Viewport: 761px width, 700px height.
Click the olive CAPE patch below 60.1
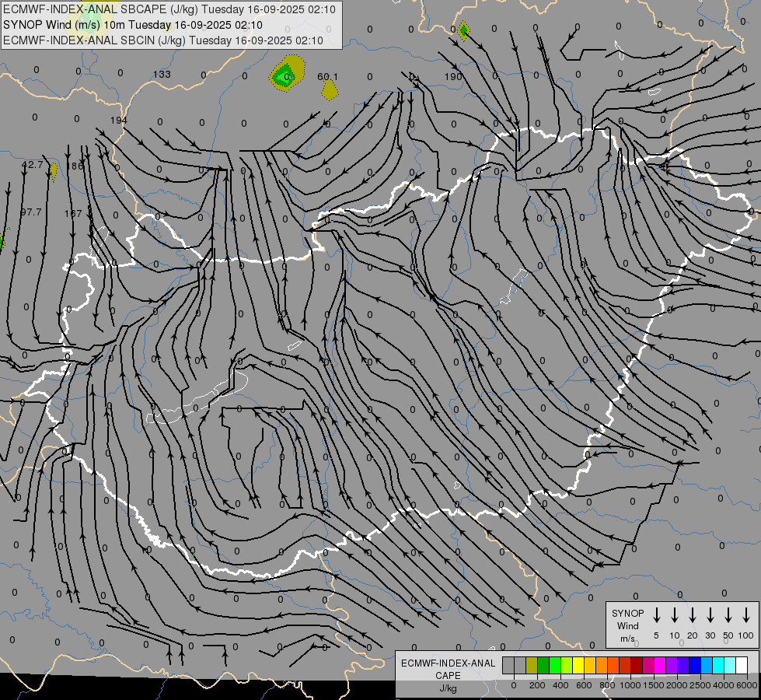pos(330,90)
